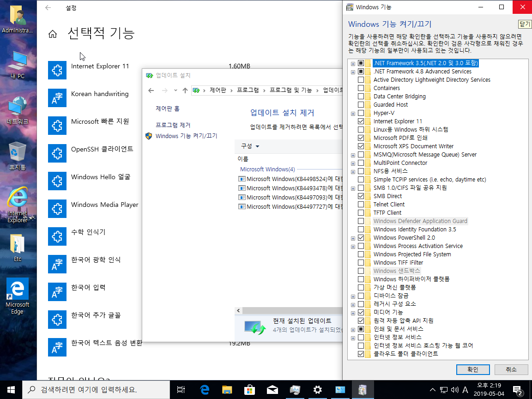Expand the Windows PowerShell 2.0 tree node
Viewport: 532px width, 399px height.
(353, 238)
